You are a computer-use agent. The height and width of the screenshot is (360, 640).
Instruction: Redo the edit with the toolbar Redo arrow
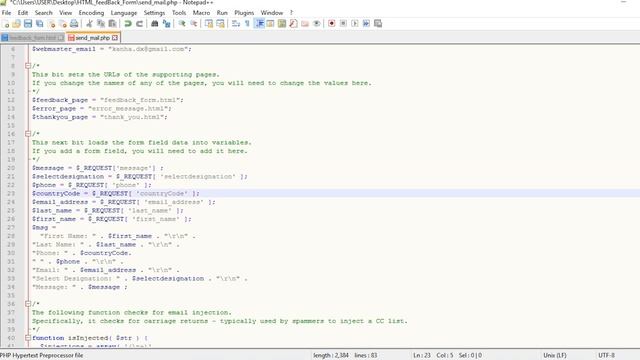[139, 24]
